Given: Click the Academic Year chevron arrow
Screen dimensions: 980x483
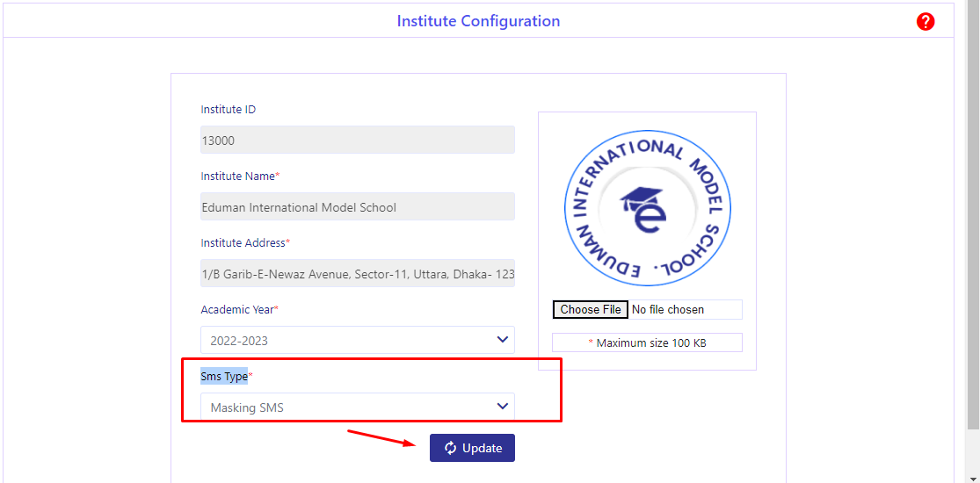Looking at the screenshot, I should [x=502, y=339].
